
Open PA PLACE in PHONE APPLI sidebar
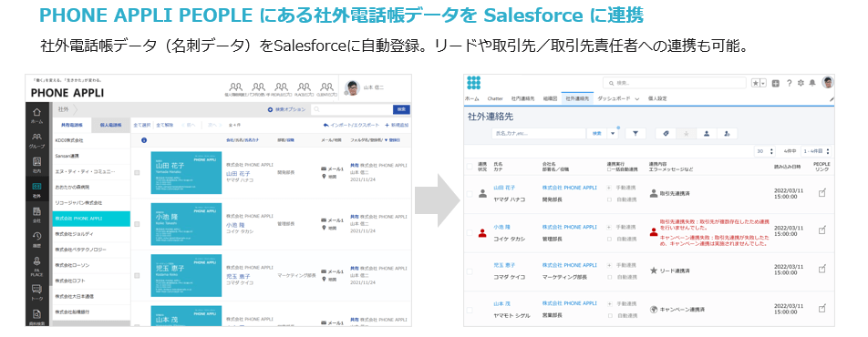tap(36, 267)
